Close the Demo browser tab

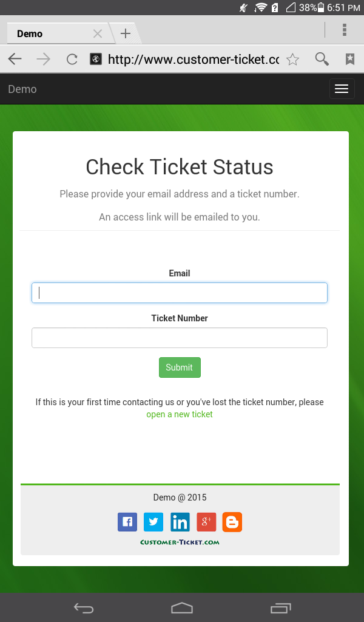click(98, 34)
